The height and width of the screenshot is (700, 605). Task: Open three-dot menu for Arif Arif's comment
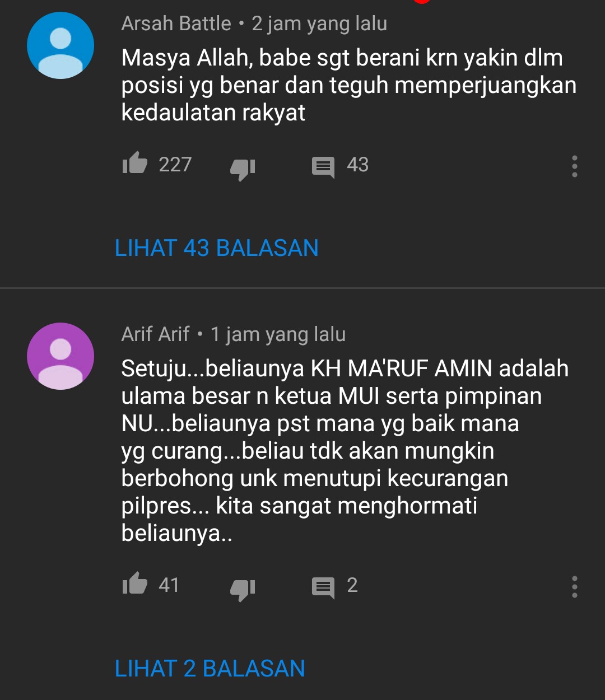point(574,587)
